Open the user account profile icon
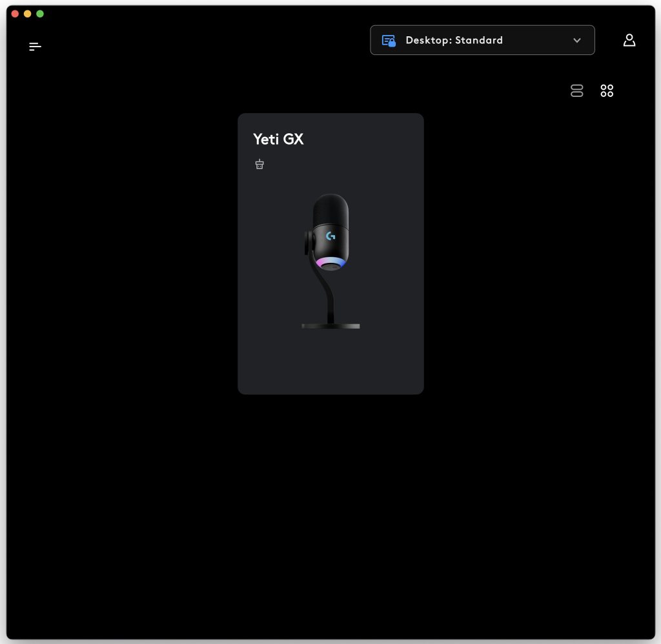Image resolution: width=661 pixels, height=644 pixels. tap(629, 40)
